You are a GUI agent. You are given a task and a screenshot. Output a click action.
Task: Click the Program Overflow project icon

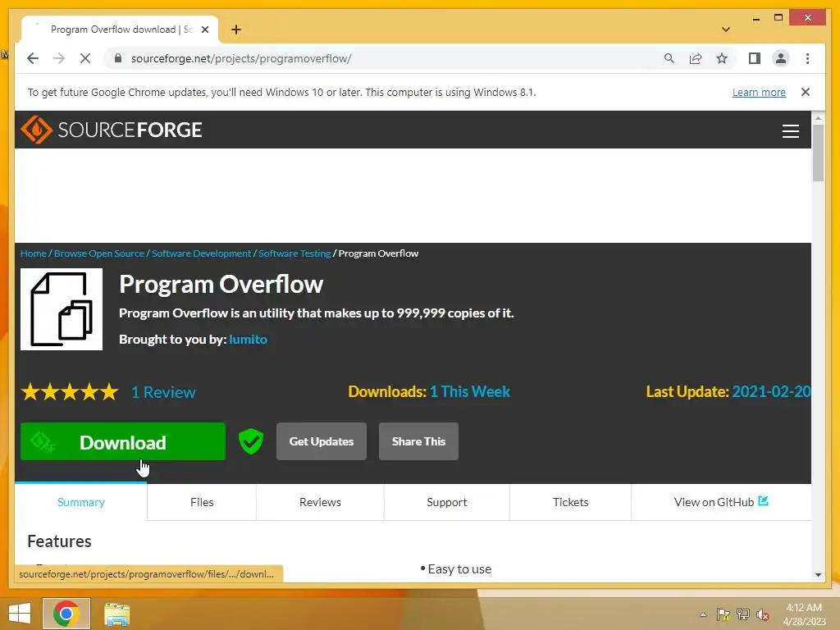pyautogui.click(x=62, y=309)
